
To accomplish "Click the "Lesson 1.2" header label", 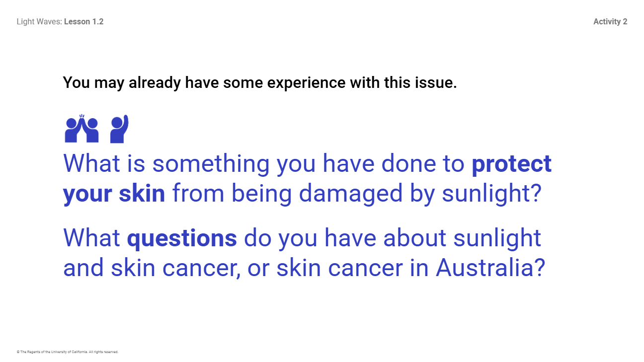I will (83, 22).
